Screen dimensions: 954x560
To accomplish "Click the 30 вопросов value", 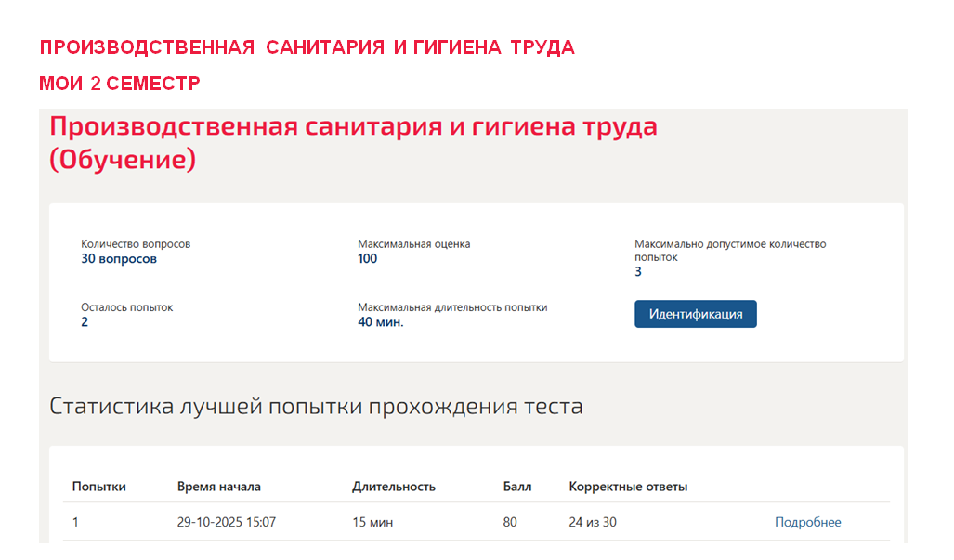I will pyautogui.click(x=119, y=258).
